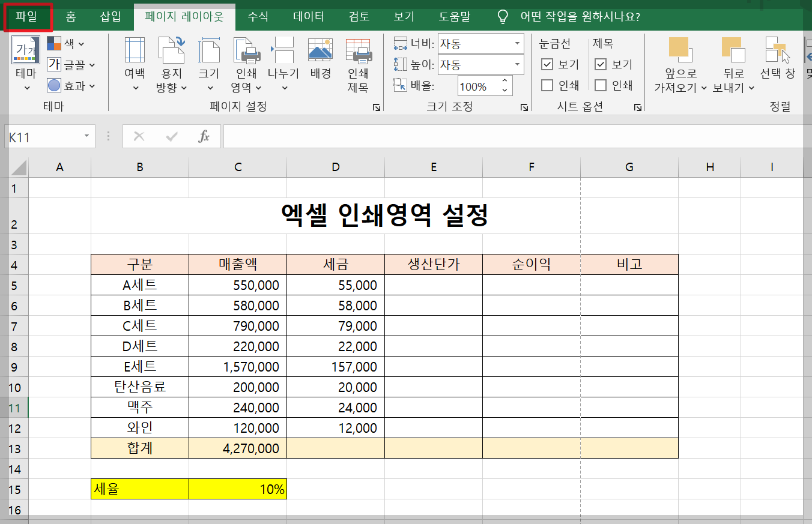
Task: Switch to the Data (데이터) ribbon tab
Action: coord(308,17)
